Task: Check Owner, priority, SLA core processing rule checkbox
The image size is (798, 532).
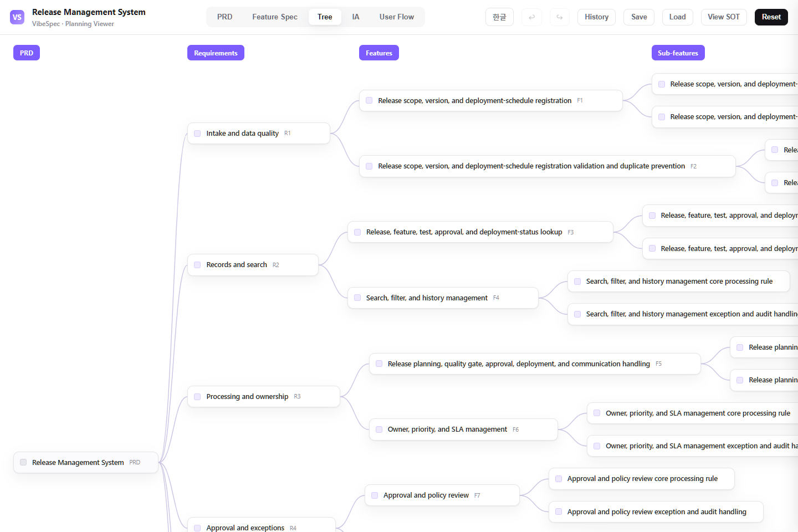Action: (597, 413)
